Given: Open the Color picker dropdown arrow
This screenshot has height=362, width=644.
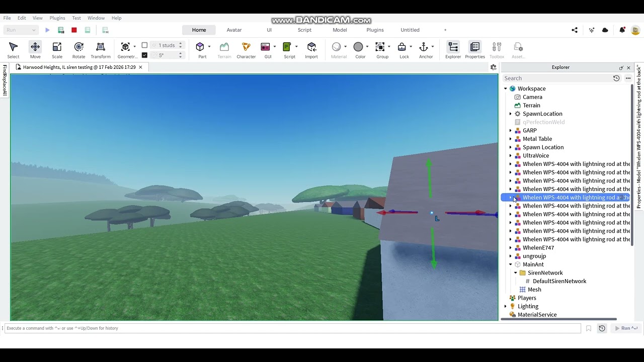Looking at the screenshot, I should click(367, 47).
